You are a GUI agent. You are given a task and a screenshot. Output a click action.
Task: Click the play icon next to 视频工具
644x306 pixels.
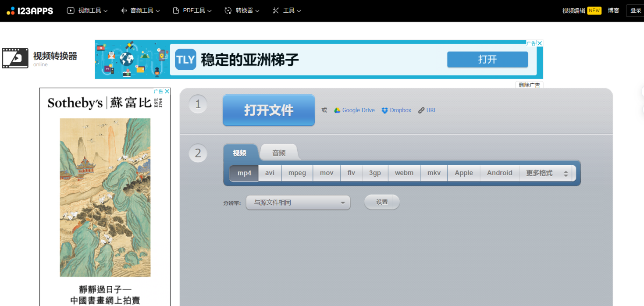pos(71,11)
